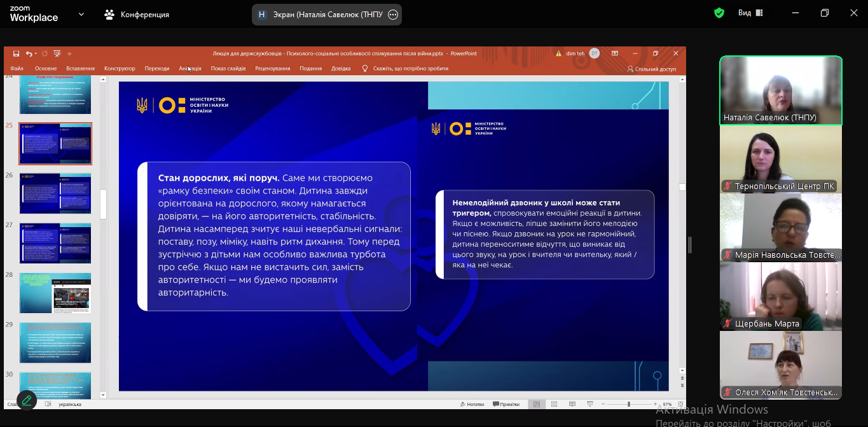Open more options for shared screen

393,15
